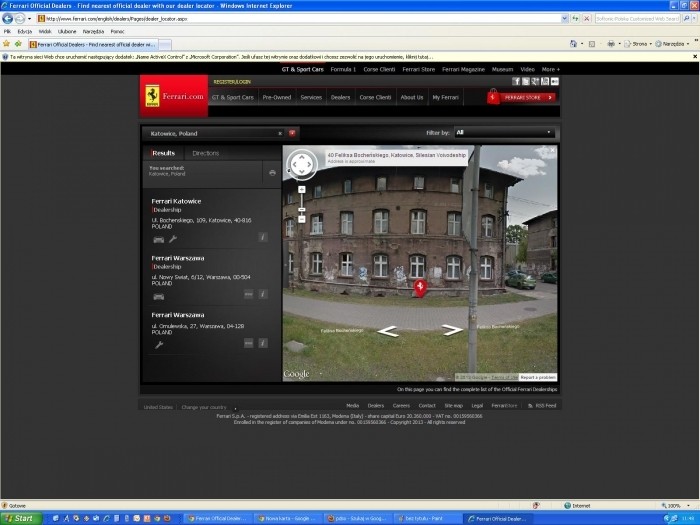Image resolution: width=700 pixels, height=525 pixels.
Task: Switch to the Directions tab
Action: tap(206, 153)
